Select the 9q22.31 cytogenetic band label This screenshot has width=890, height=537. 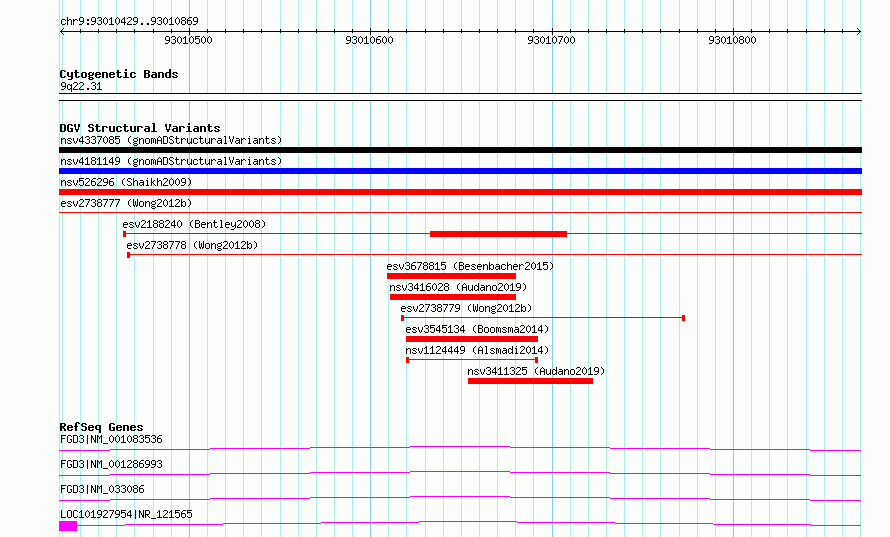coord(81,86)
